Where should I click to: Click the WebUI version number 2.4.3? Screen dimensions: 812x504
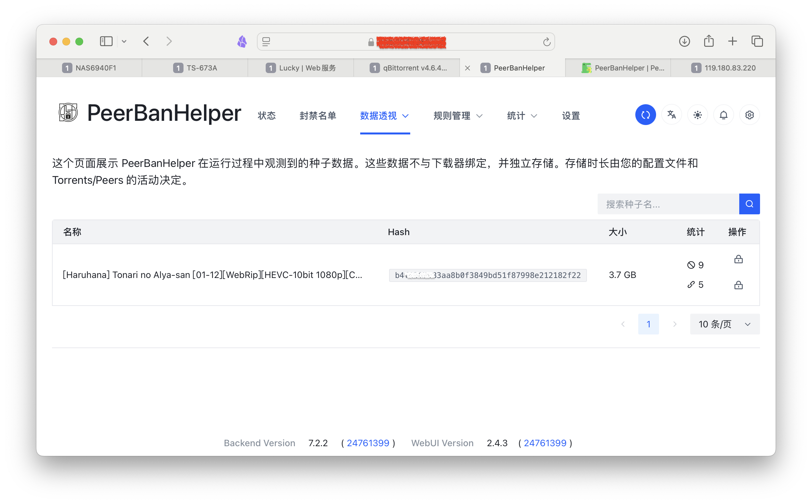497,443
